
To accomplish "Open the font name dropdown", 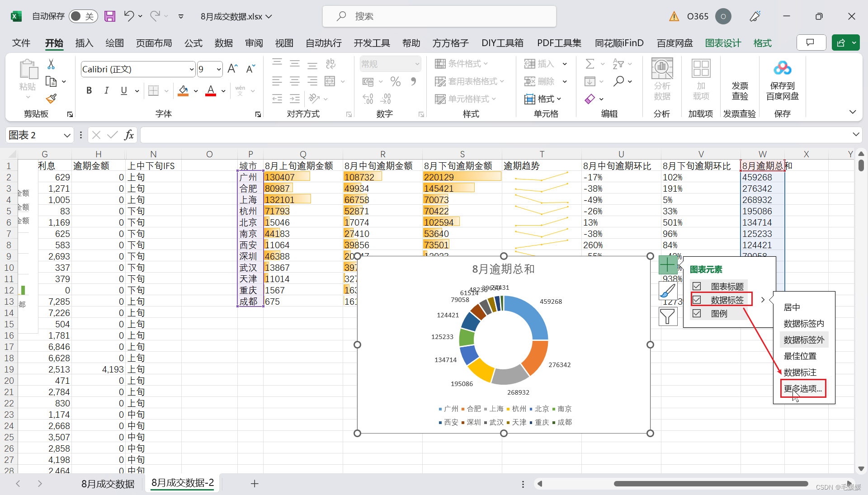I will click(x=192, y=69).
